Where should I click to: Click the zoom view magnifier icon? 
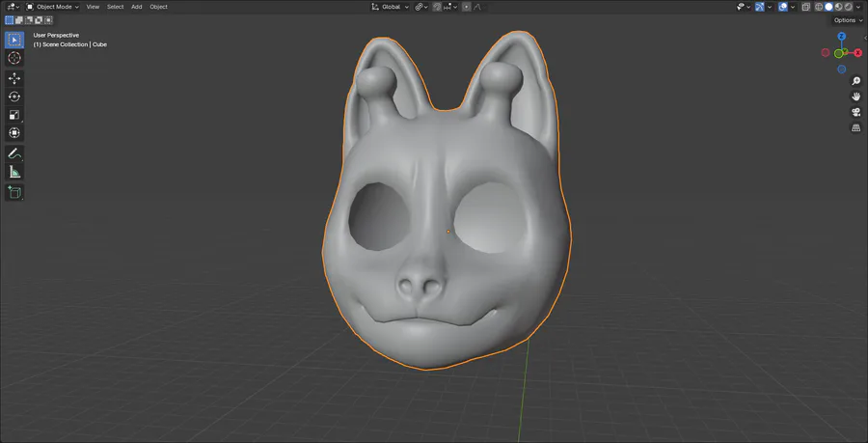click(855, 81)
